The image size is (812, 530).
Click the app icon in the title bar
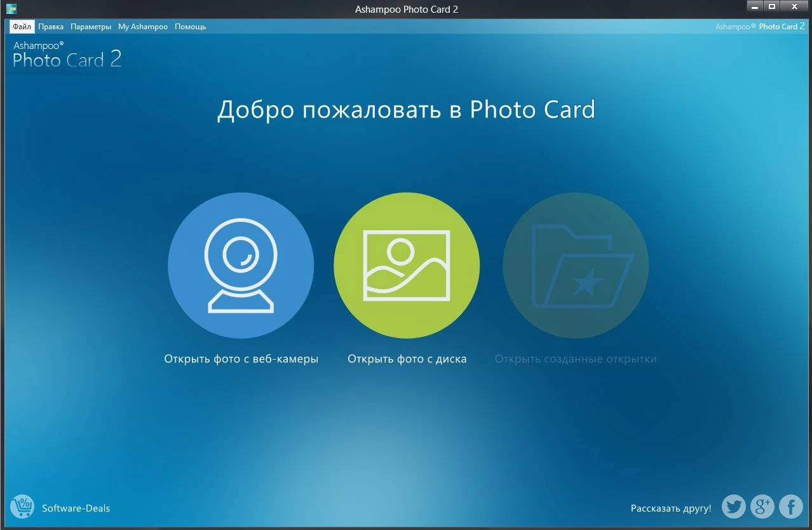11,9
